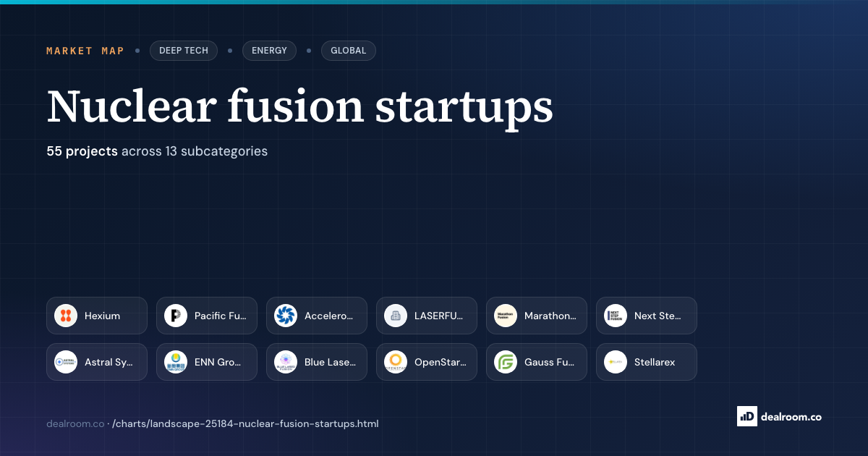
Task: Open the dealroom.co footer link
Action: point(75,423)
